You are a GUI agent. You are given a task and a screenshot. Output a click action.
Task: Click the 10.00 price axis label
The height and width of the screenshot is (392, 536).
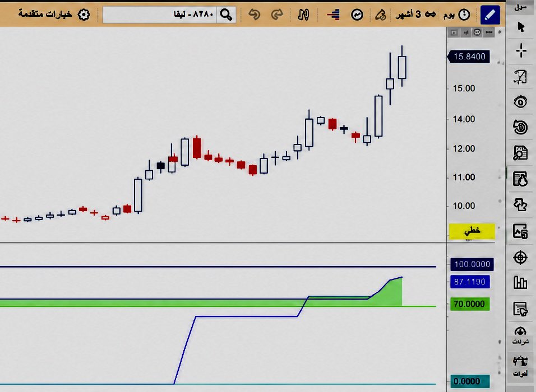click(464, 206)
